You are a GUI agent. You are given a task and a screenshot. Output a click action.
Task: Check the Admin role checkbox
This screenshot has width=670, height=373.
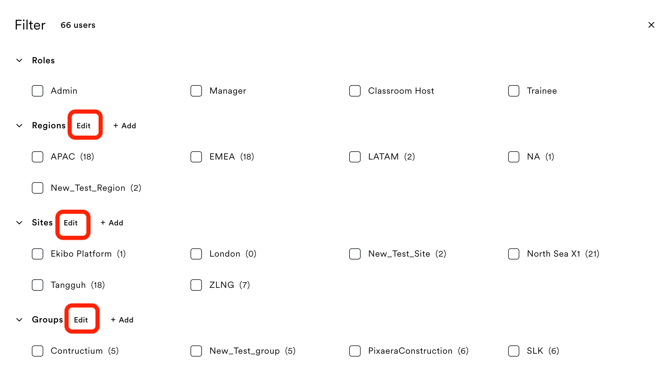coord(38,91)
